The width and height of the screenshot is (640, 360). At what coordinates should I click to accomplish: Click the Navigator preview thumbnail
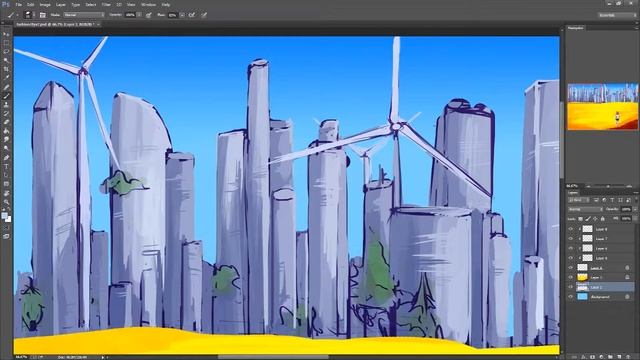[x=602, y=107]
